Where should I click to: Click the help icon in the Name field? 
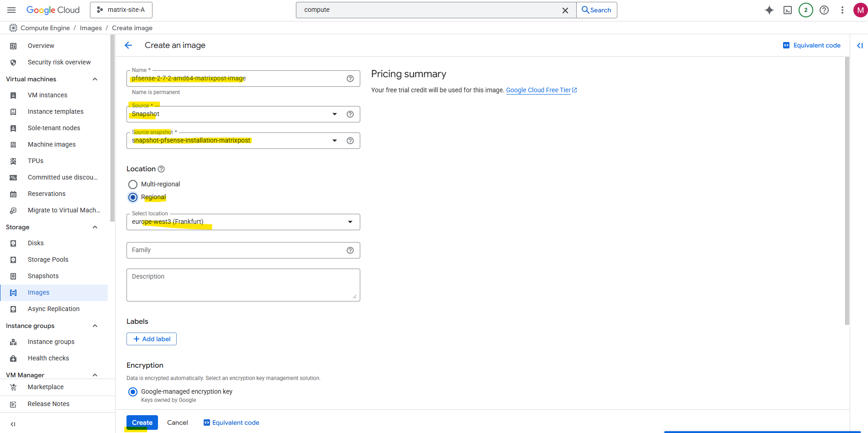pos(350,79)
